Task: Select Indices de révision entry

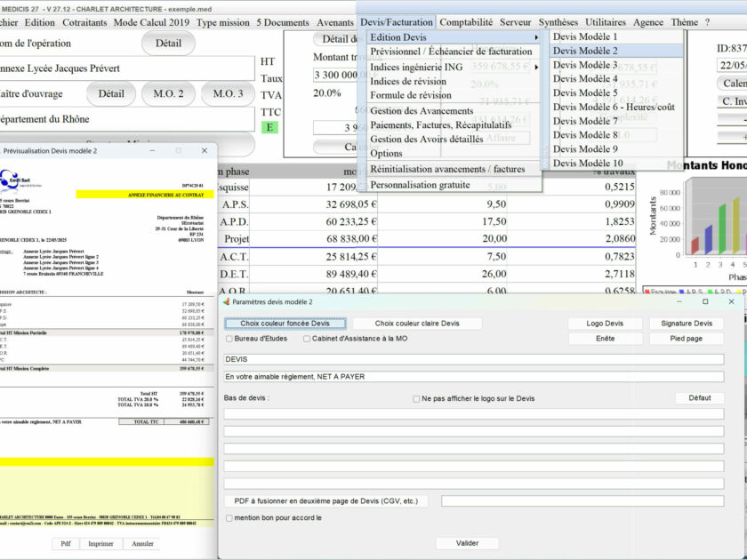Action: pos(454,82)
